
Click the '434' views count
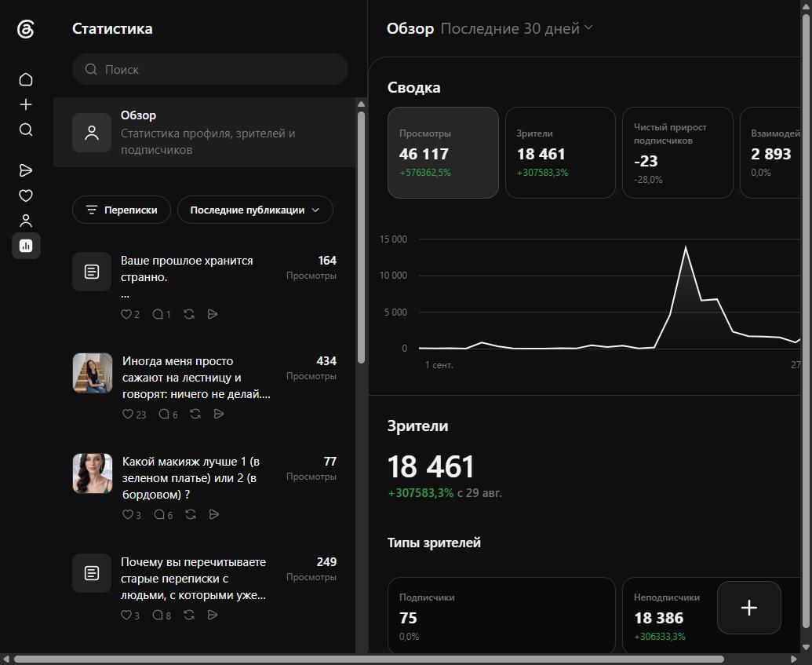(326, 360)
